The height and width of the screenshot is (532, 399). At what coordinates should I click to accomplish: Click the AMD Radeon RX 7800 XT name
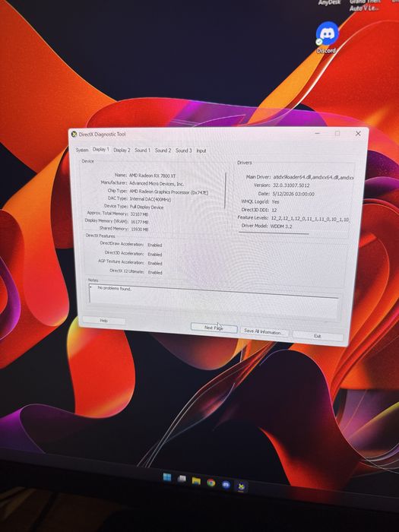[x=152, y=176]
